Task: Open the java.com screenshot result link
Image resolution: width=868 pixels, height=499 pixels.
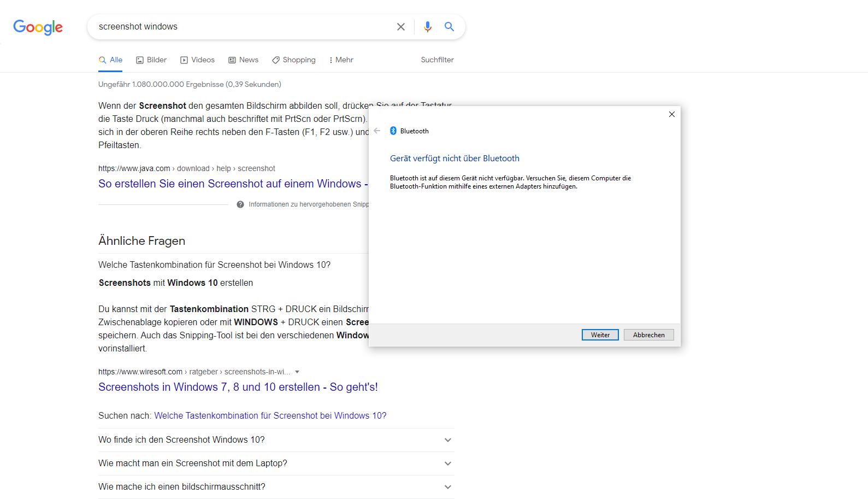Action: 233,184
